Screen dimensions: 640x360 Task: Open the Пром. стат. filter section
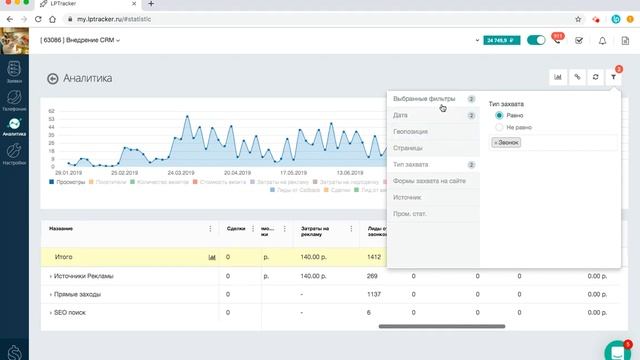click(x=433, y=213)
